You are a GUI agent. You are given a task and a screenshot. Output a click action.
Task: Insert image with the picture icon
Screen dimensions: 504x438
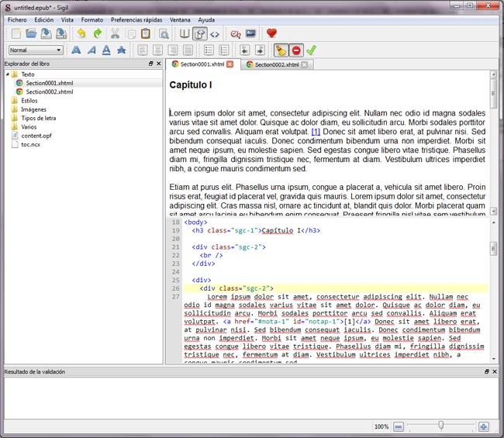(x=250, y=33)
